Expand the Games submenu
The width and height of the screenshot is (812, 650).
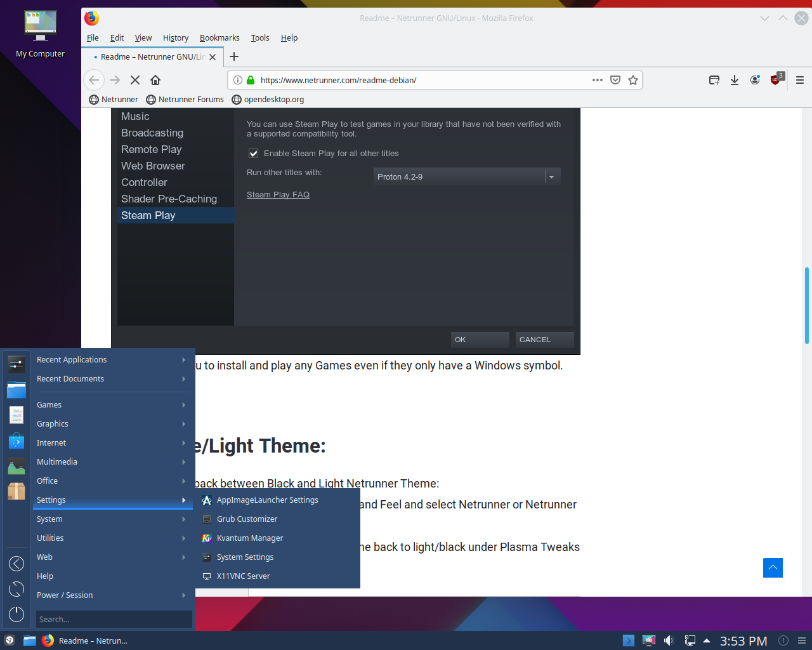[x=112, y=404]
